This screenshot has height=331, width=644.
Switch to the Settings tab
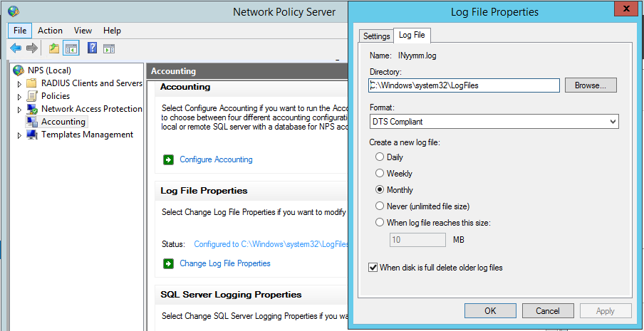377,36
